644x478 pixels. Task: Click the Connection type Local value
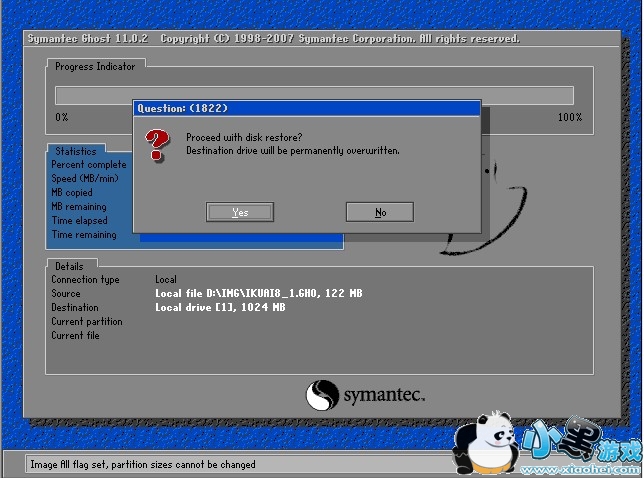(166, 280)
